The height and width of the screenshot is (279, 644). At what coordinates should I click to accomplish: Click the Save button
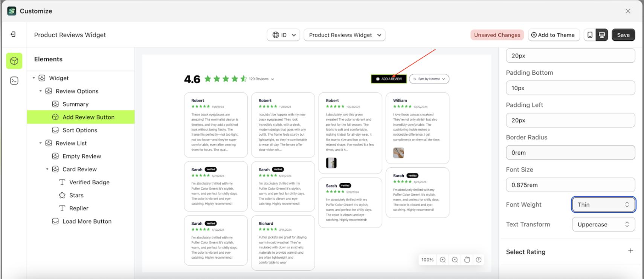(623, 35)
